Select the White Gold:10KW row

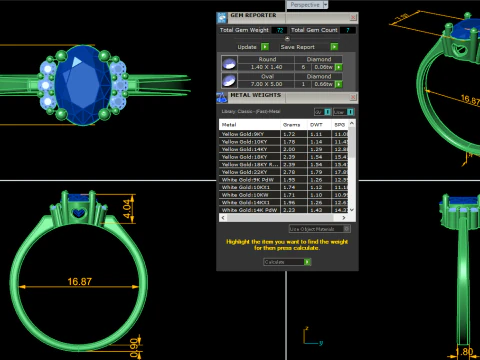pos(283,195)
